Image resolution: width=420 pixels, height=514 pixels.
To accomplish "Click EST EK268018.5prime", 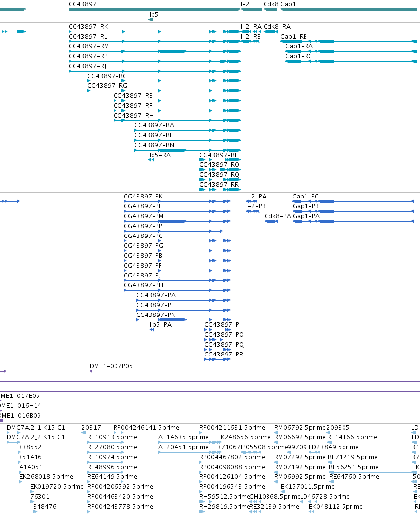I will (46, 476).
